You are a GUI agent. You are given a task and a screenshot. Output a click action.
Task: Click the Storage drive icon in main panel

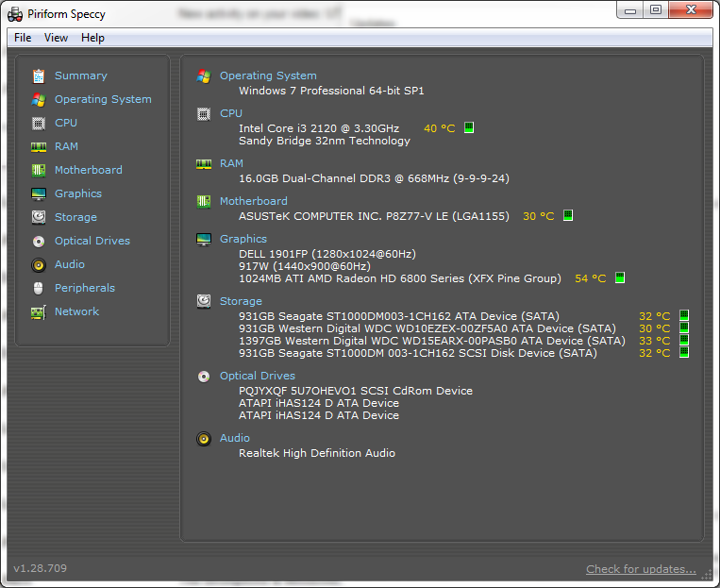coord(204,301)
